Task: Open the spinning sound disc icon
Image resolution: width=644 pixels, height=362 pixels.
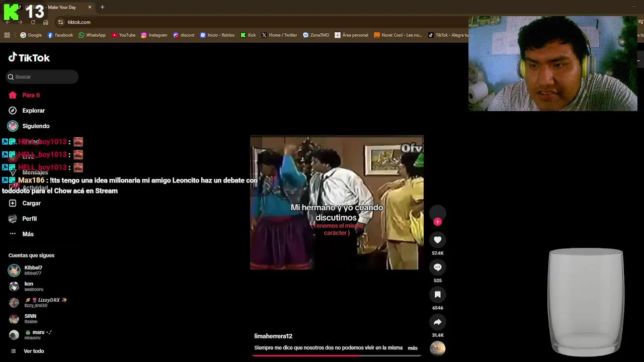Action: [438, 348]
